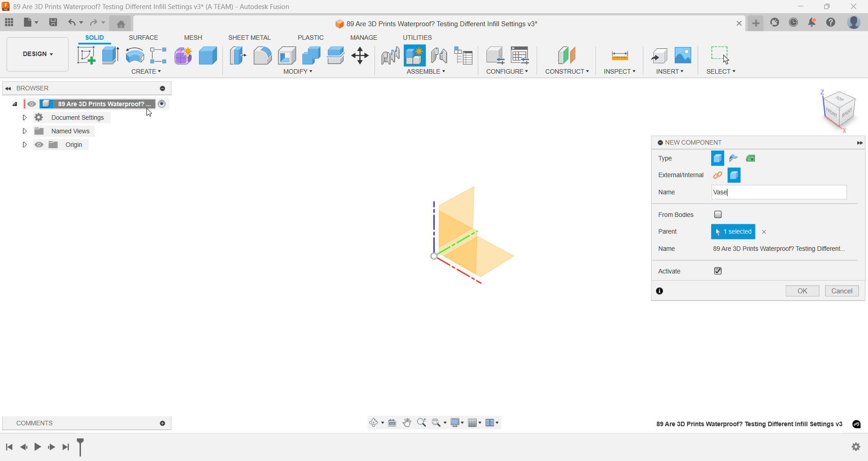The image size is (868, 461).
Task: Select the Press Pull tool
Action: coord(238,56)
